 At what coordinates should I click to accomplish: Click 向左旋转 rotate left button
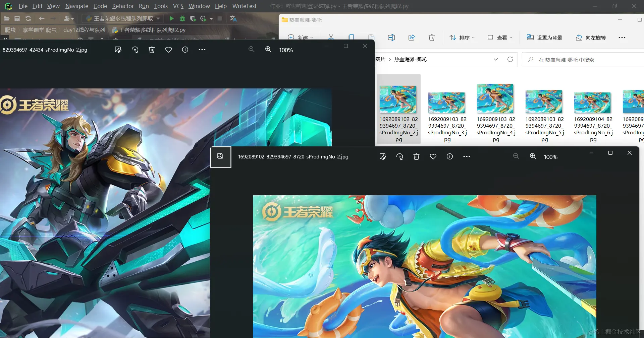[x=591, y=38]
